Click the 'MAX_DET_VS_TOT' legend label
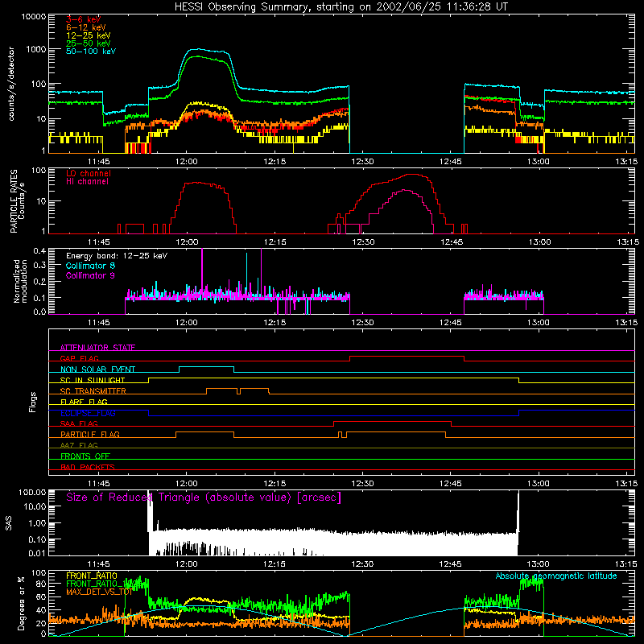Screen dimensions: 644x644 [99, 592]
